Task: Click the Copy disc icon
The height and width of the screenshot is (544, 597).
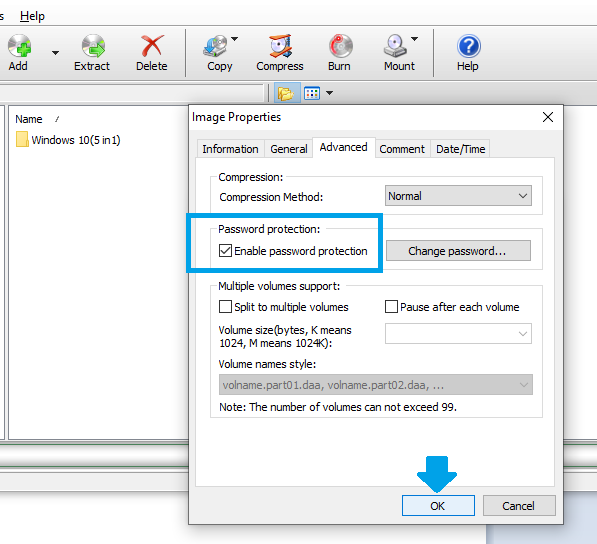Action: pos(216,46)
